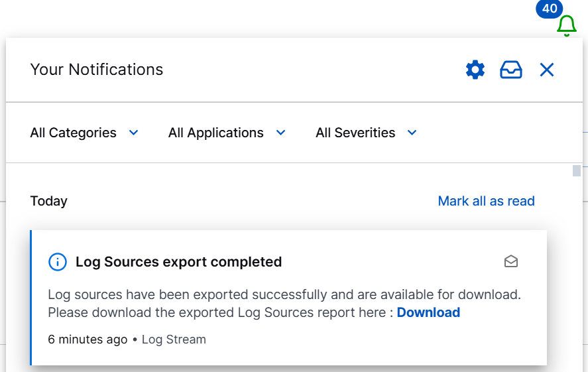Mark Log Sources export notification as read envelope icon

510,261
